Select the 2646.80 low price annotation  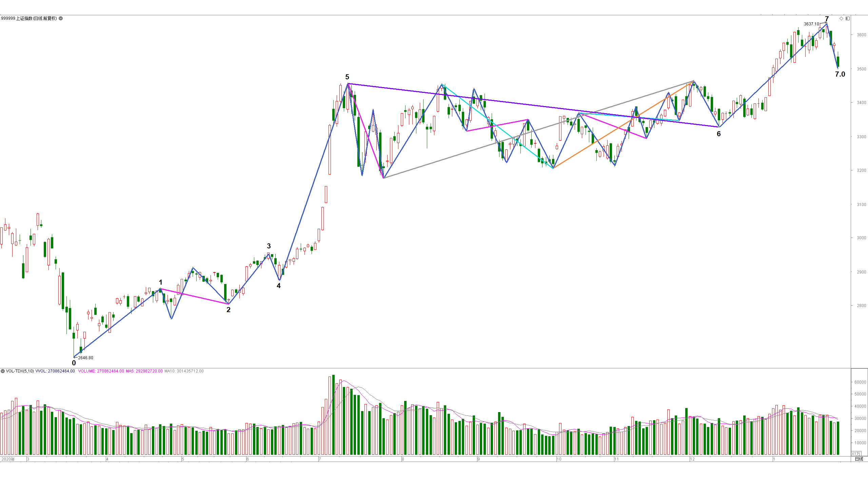click(85, 358)
